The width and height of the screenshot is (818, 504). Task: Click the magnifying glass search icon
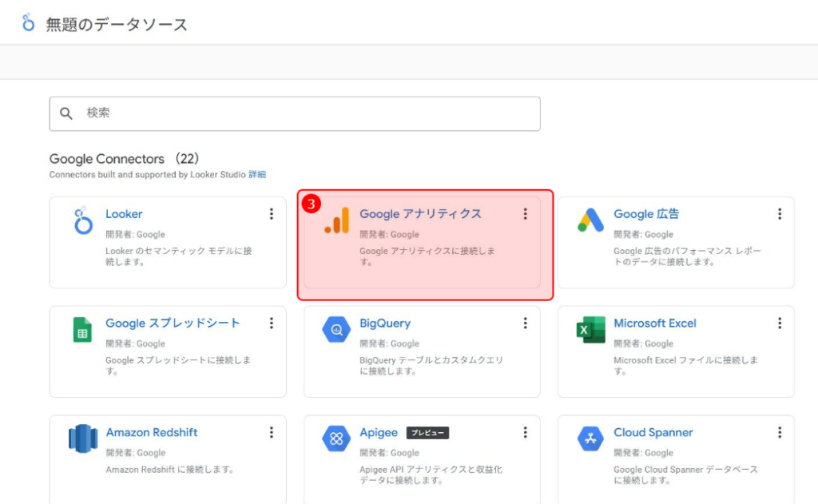coord(66,113)
